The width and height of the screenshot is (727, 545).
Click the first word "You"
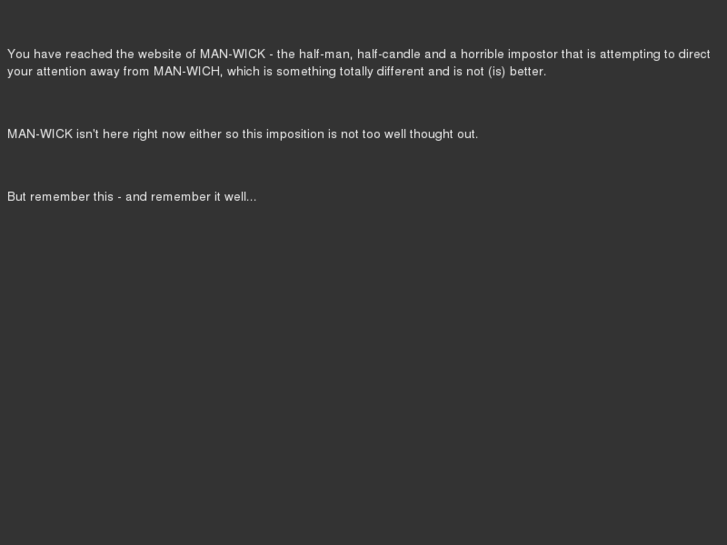tap(19, 55)
